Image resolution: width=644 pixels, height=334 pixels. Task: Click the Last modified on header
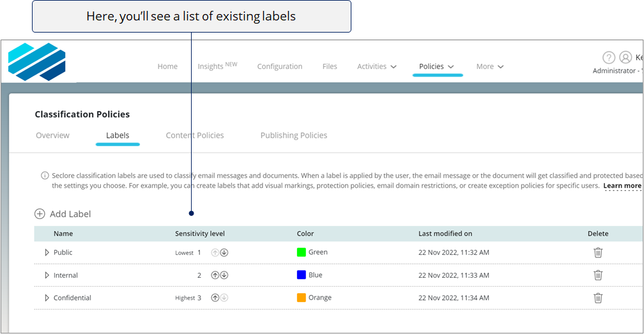[445, 234]
